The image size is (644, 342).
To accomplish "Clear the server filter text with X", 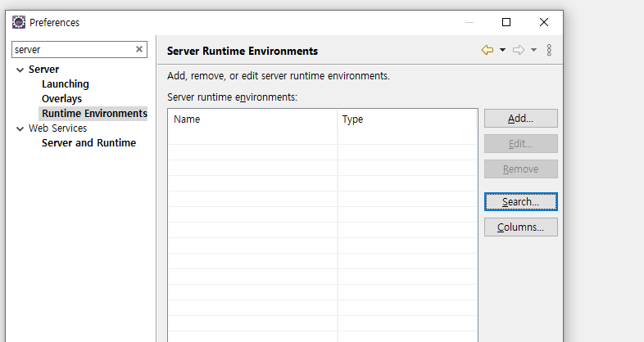I will (139, 49).
